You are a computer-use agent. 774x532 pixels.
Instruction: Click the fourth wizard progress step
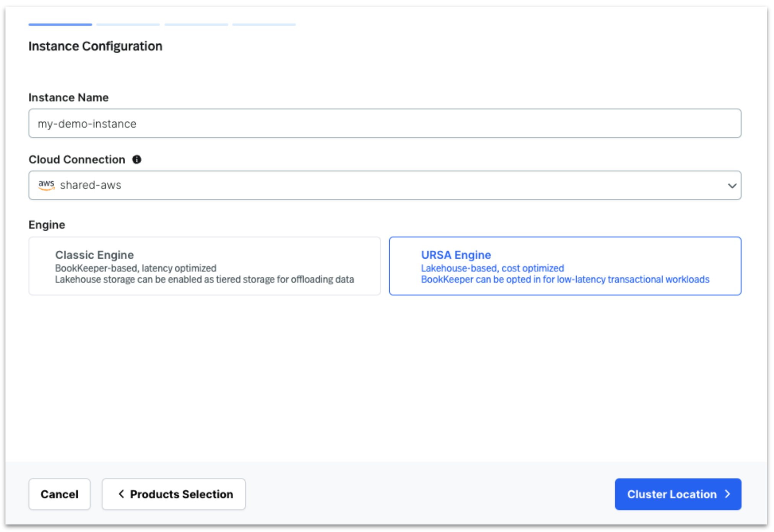[264, 24]
